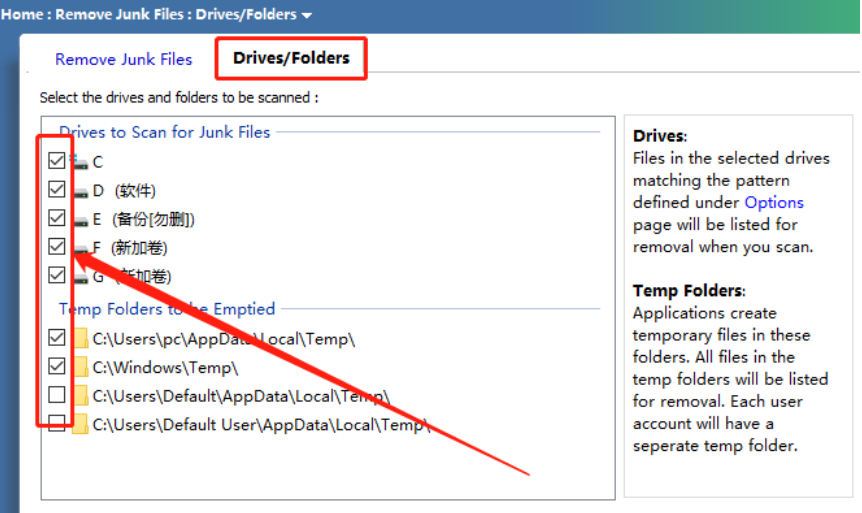Screen dimensions: 862x513
Task: Click the Drives to Scan for Junk Files heading
Action: click(165, 132)
